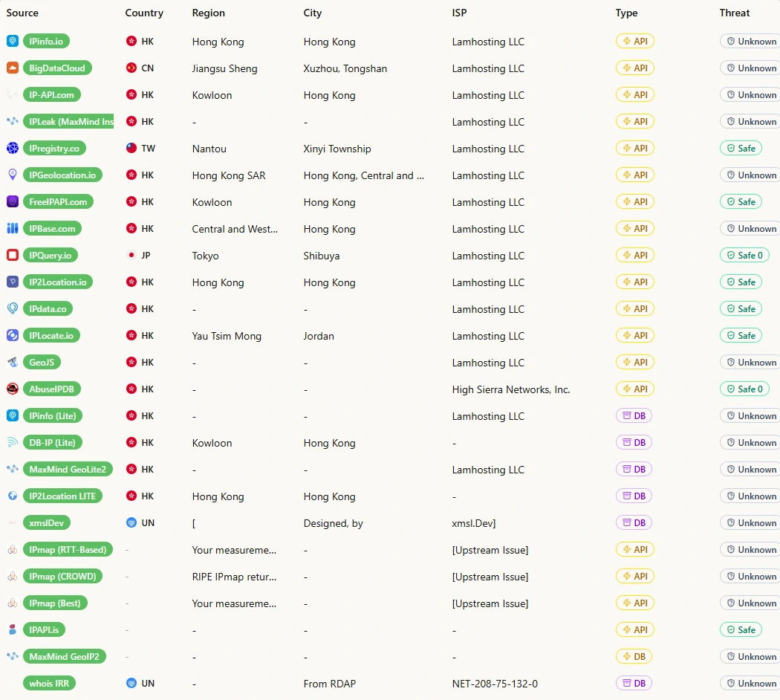
Task: Click the BigDataCloud orange cloud icon
Action: click(13, 68)
